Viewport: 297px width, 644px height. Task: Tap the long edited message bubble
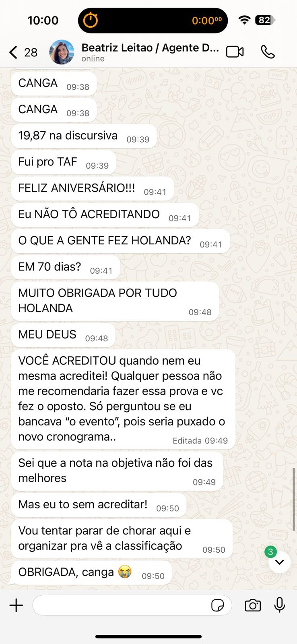click(x=123, y=399)
